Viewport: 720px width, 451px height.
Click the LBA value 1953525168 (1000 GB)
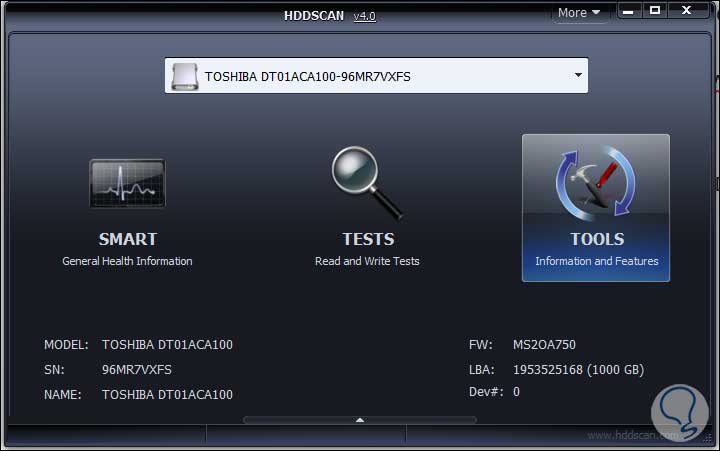pos(579,370)
